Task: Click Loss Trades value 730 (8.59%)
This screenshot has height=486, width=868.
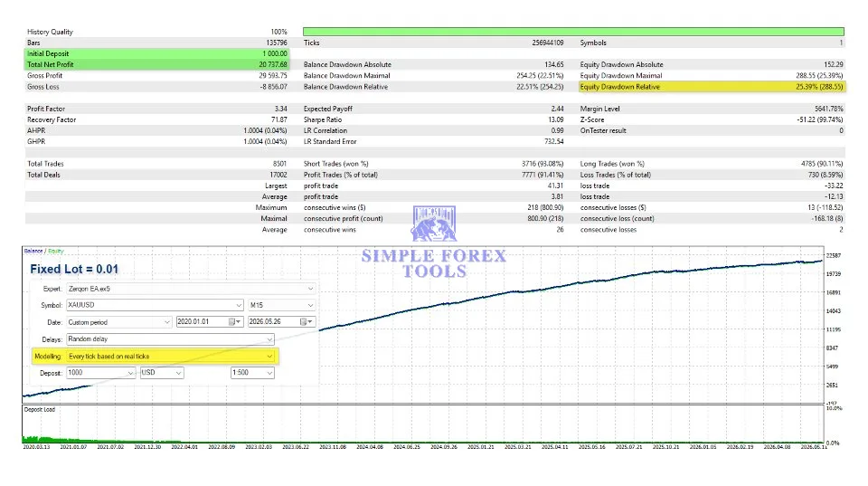Action: pyautogui.click(x=826, y=175)
